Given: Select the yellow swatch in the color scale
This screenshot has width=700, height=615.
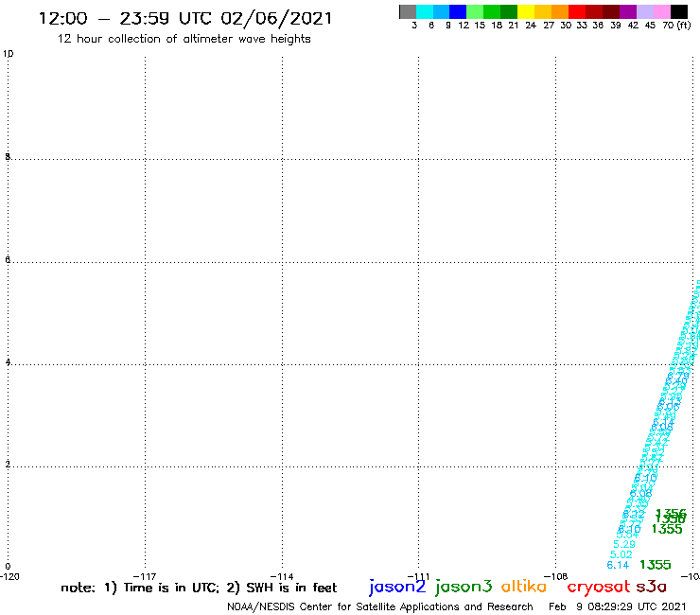Looking at the screenshot, I should [526, 11].
